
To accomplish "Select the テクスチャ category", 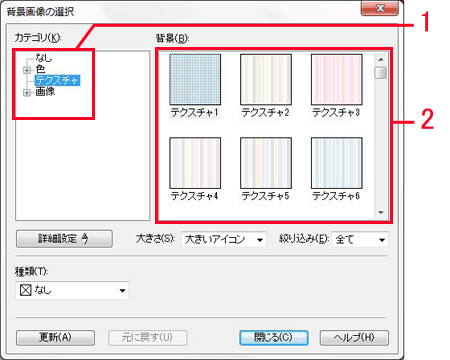I will (57, 80).
